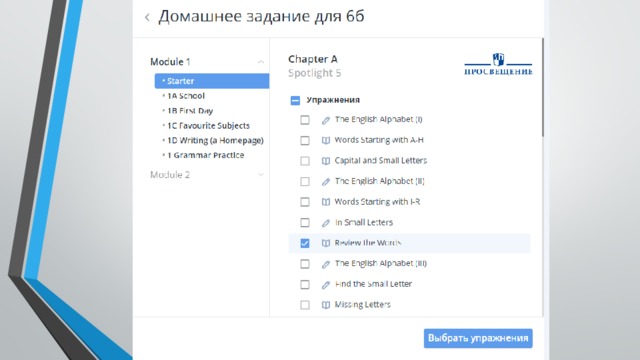Click In Small Letters title
Viewport: 640px width, 360px height.
(x=364, y=222)
